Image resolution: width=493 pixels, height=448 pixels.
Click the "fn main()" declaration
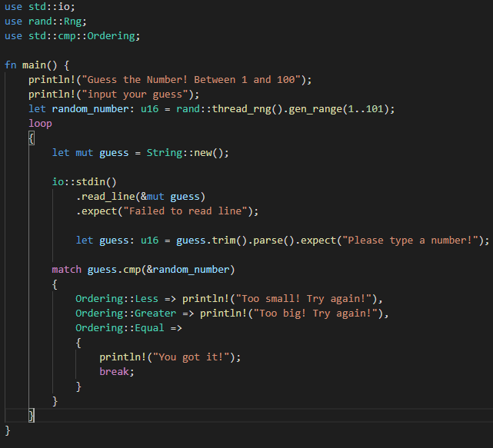click(x=31, y=65)
